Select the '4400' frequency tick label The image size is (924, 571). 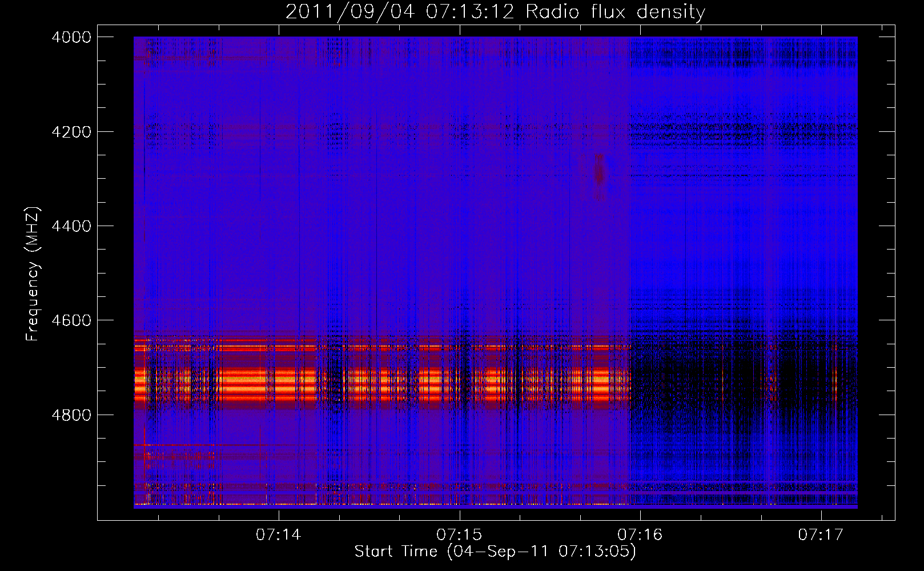pyautogui.click(x=71, y=226)
